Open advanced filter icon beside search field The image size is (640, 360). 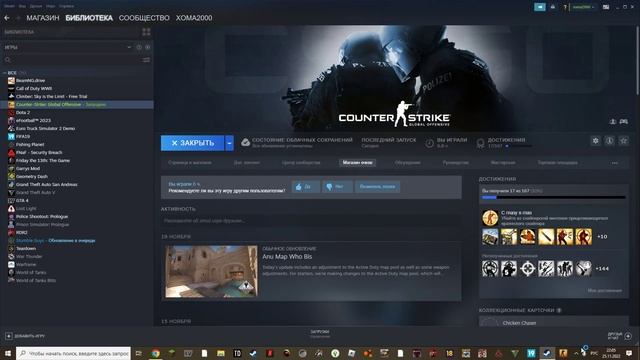click(146, 60)
